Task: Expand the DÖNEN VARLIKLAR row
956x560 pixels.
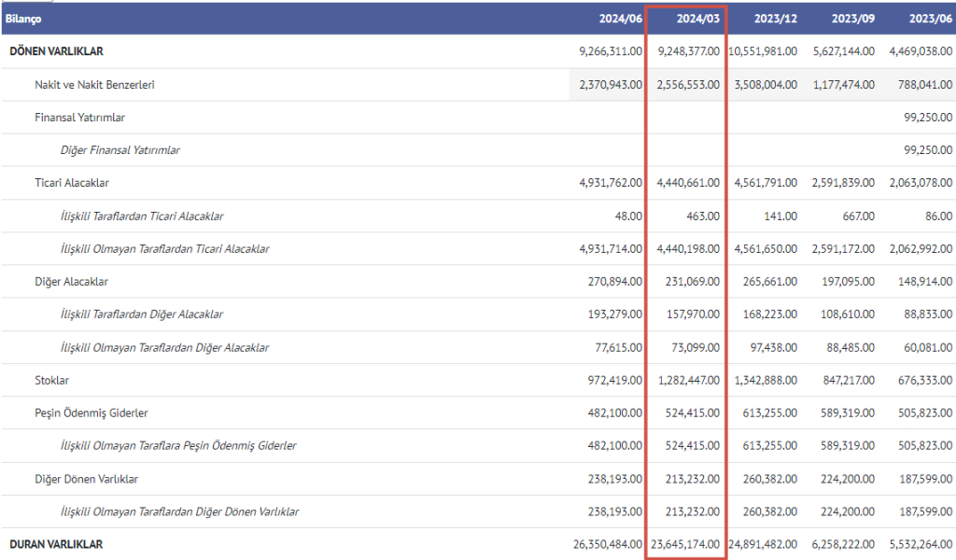Action: pyautogui.click(x=56, y=51)
